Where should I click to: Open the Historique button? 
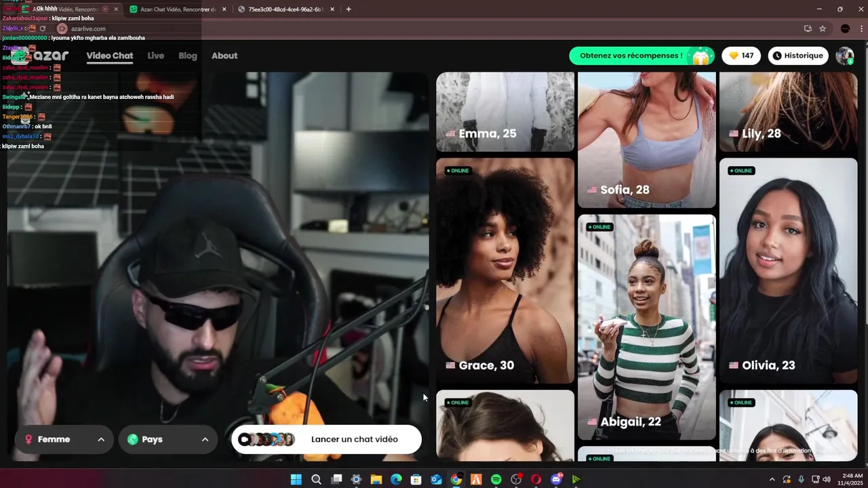(x=799, y=56)
